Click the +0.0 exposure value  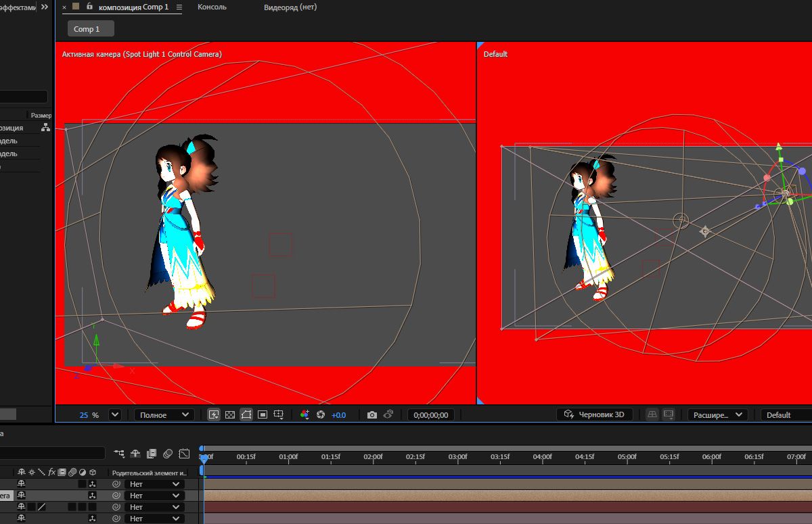pos(338,414)
